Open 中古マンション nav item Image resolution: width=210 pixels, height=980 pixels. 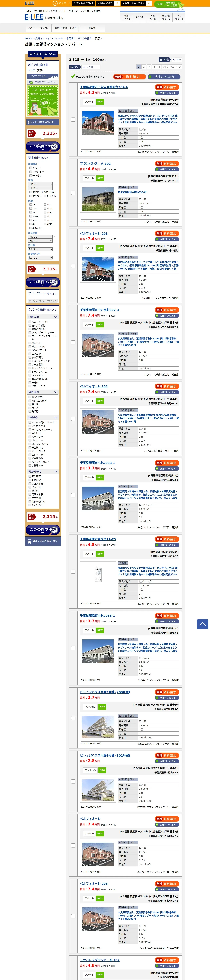[x=179, y=17]
